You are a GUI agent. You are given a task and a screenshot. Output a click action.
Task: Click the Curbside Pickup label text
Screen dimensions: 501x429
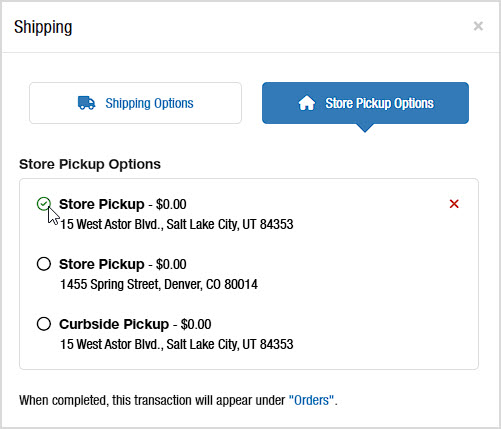coord(114,324)
